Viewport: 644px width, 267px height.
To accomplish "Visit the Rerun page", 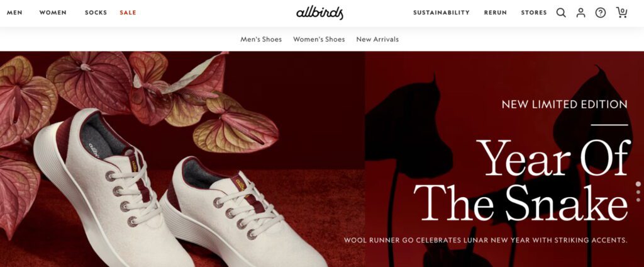I will (496, 13).
